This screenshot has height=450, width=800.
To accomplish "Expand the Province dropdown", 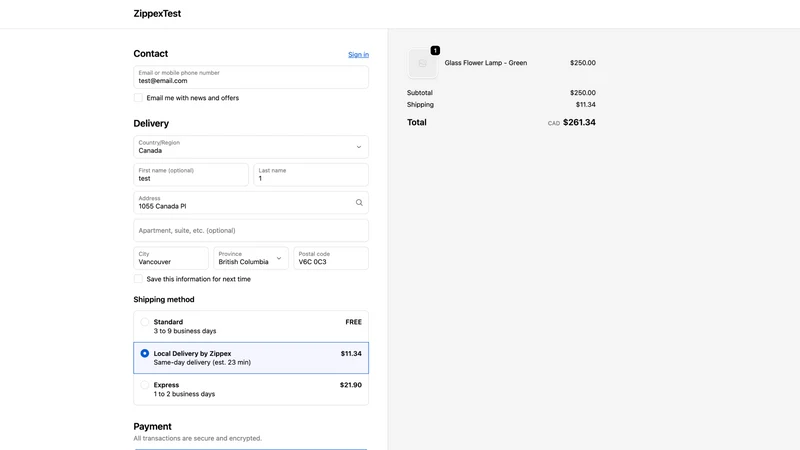I will (251, 258).
